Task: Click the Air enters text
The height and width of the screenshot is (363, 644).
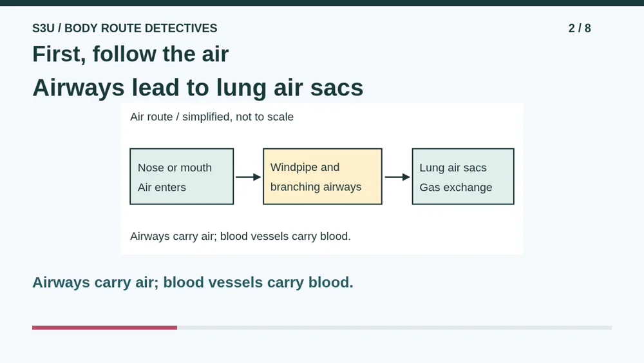Action: point(162,188)
